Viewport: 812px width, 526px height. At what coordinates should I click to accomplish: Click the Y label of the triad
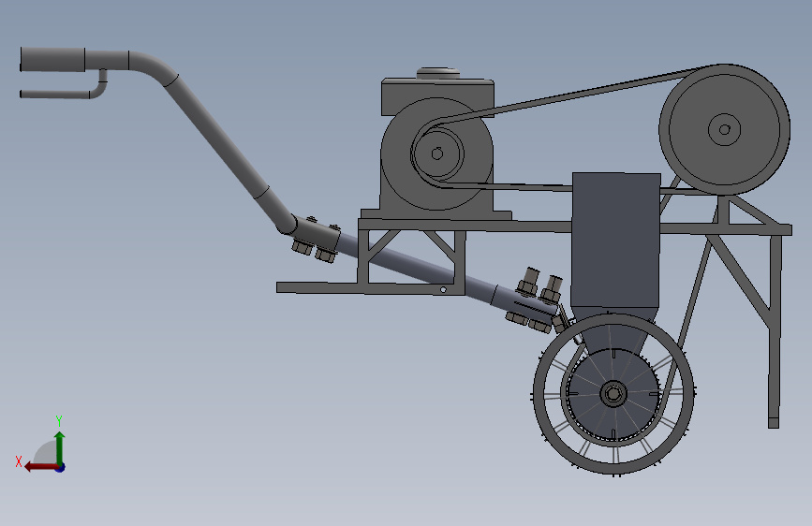pyautogui.click(x=59, y=420)
